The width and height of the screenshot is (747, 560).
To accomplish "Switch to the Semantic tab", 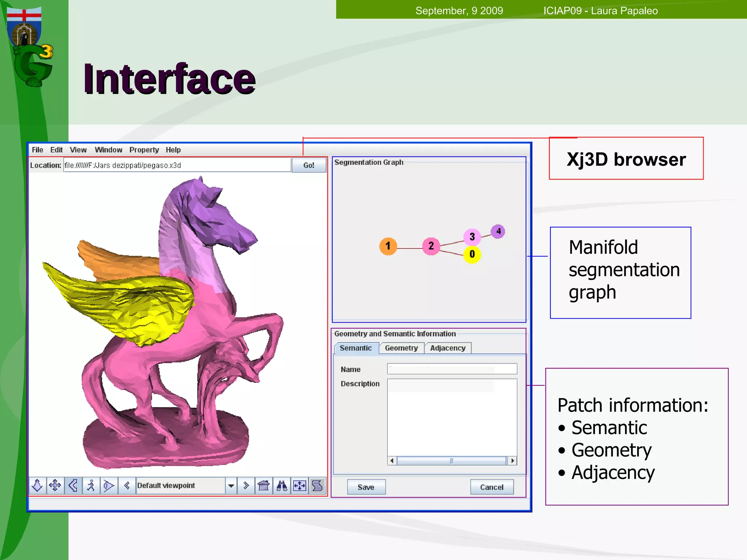I will 356,348.
